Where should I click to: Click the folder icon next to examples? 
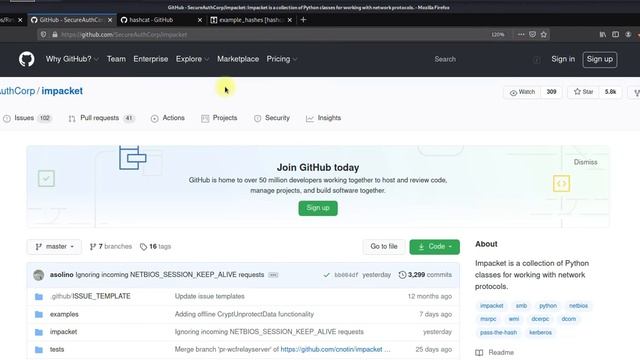39,314
